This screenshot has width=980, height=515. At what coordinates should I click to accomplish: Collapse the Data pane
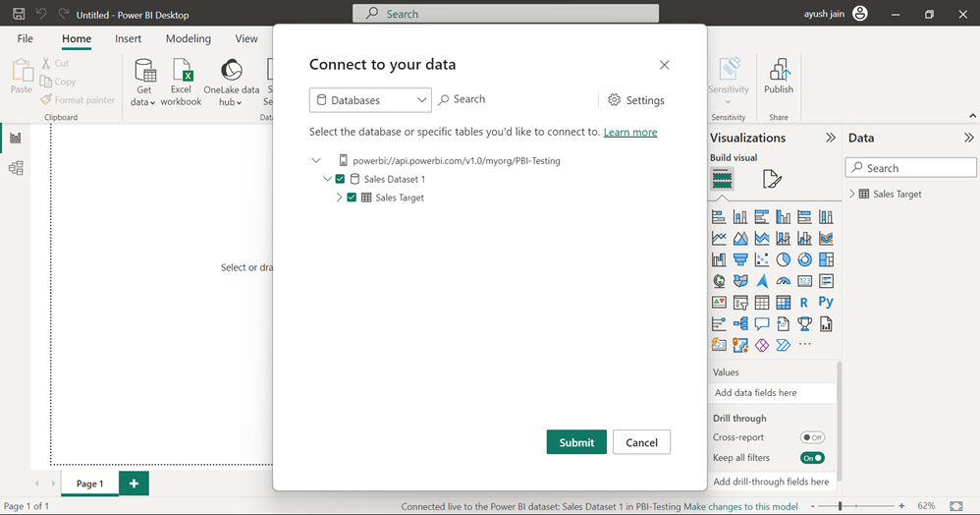click(x=968, y=138)
